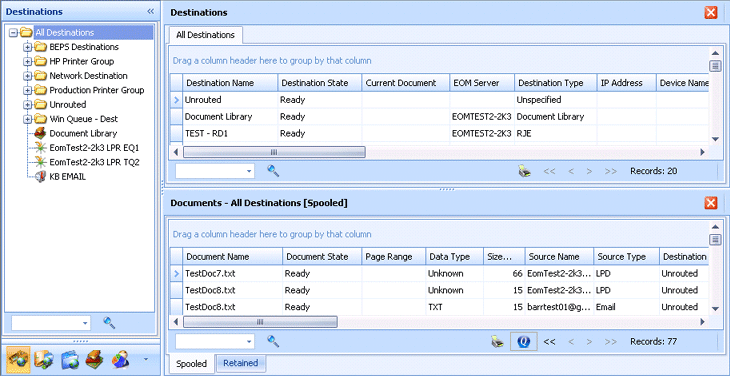Sort by EOM Server column header

pyautogui.click(x=482, y=83)
